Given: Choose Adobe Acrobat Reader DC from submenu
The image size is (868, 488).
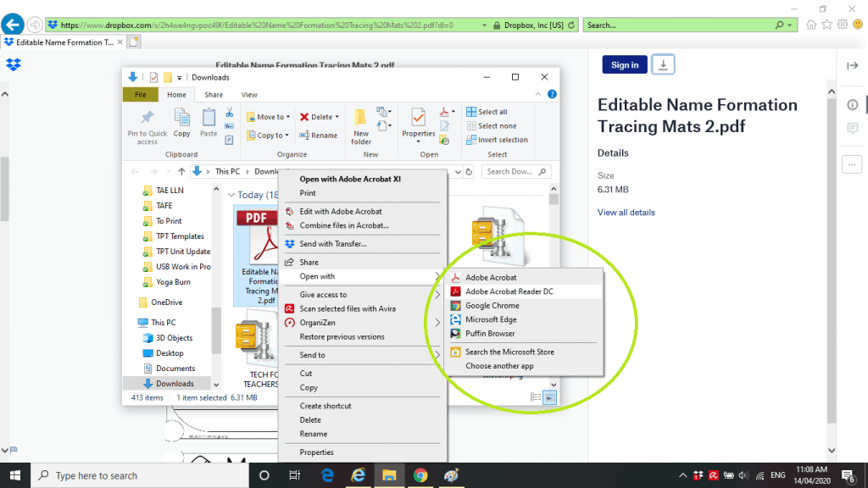Looking at the screenshot, I should coord(524,291).
